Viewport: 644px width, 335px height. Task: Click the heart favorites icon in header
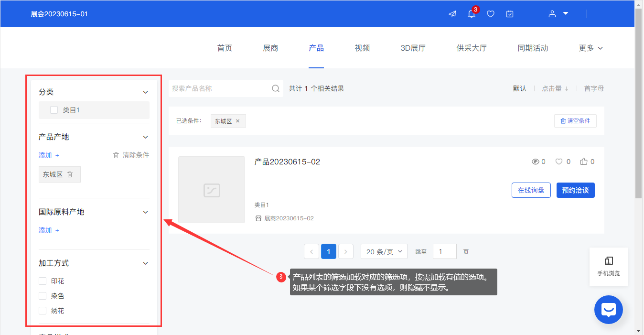(491, 14)
